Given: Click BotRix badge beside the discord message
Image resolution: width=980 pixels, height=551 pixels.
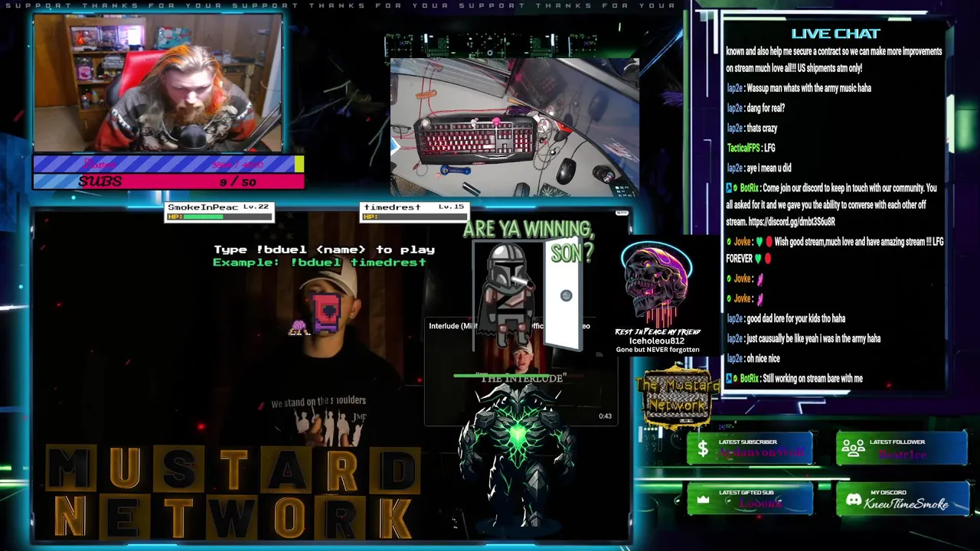Looking at the screenshot, I should point(729,187).
